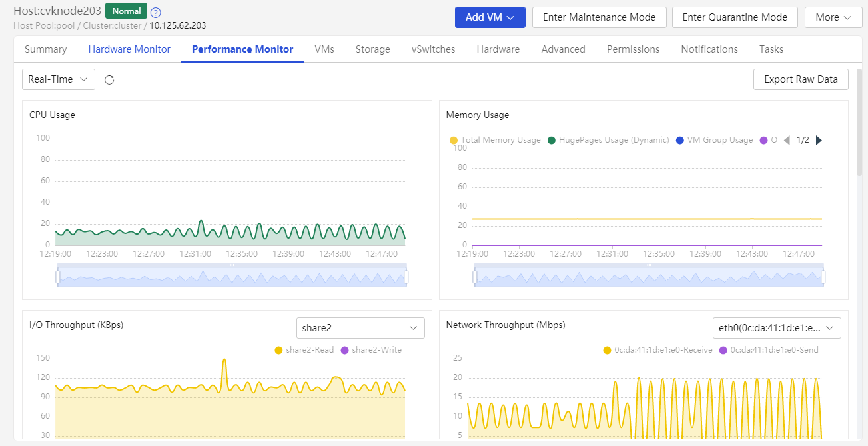Open the Storage tab
The width and height of the screenshot is (868, 446).
pyautogui.click(x=373, y=49)
